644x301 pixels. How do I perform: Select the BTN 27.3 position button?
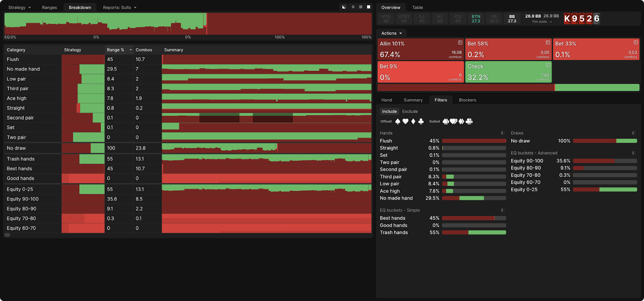pos(476,19)
